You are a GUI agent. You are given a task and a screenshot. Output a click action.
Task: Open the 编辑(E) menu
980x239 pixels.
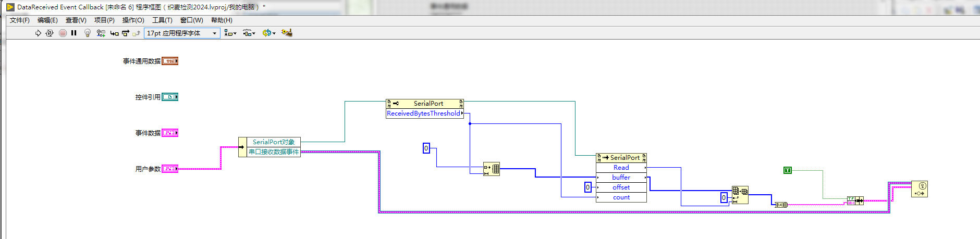(x=47, y=20)
